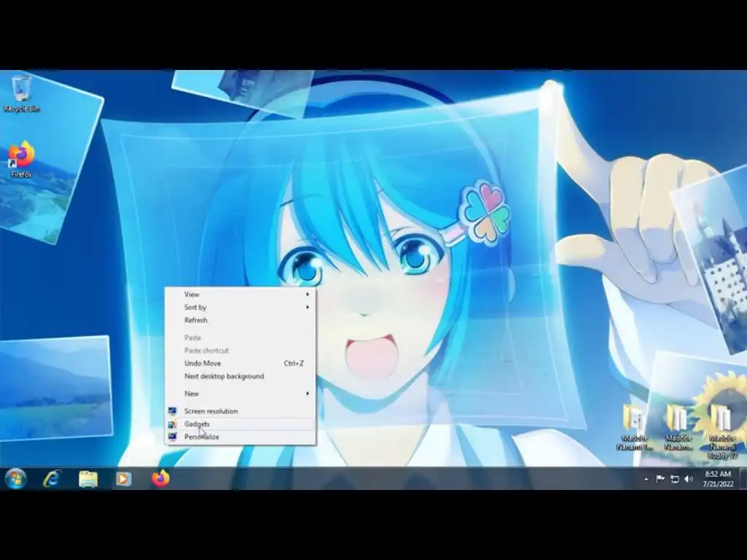Select the Madobe Nanami Buddy V7 folder
This screenshot has width=747, height=560.
point(721,432)
